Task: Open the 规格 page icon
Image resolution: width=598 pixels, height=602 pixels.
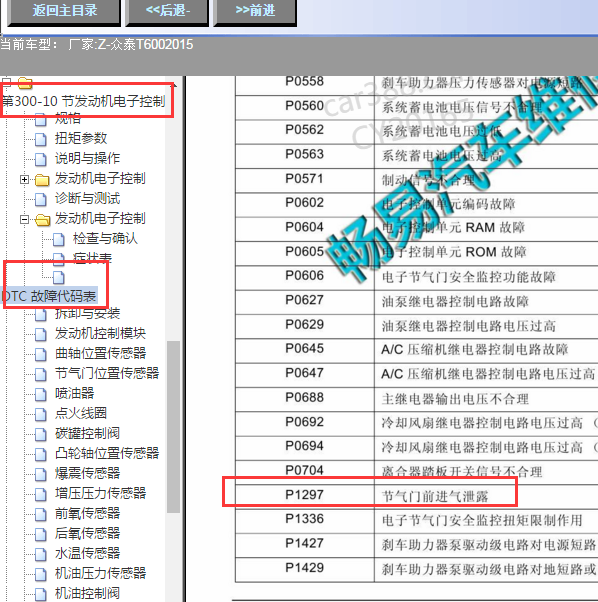Action: coord(41,119)
